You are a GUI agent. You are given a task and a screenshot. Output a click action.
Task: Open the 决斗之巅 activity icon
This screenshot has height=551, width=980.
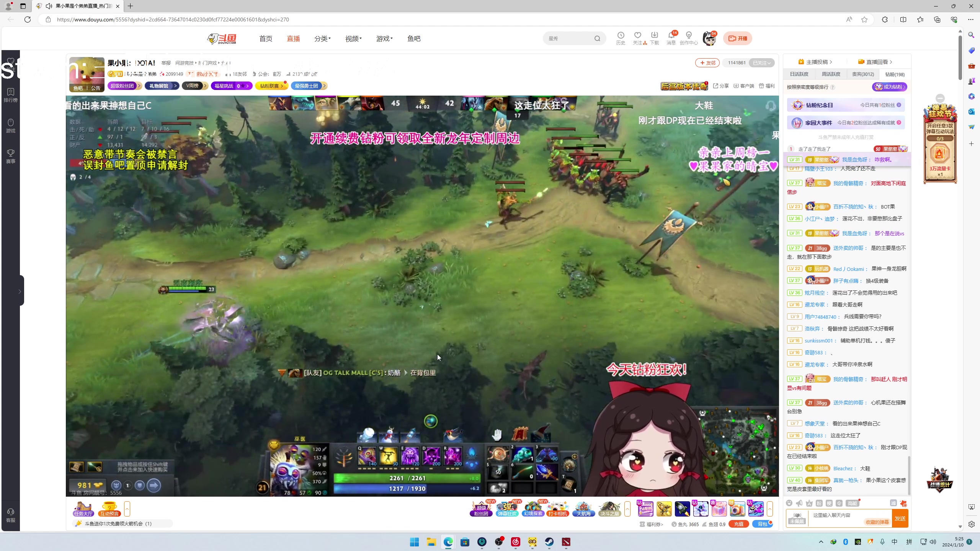(609, 509)
